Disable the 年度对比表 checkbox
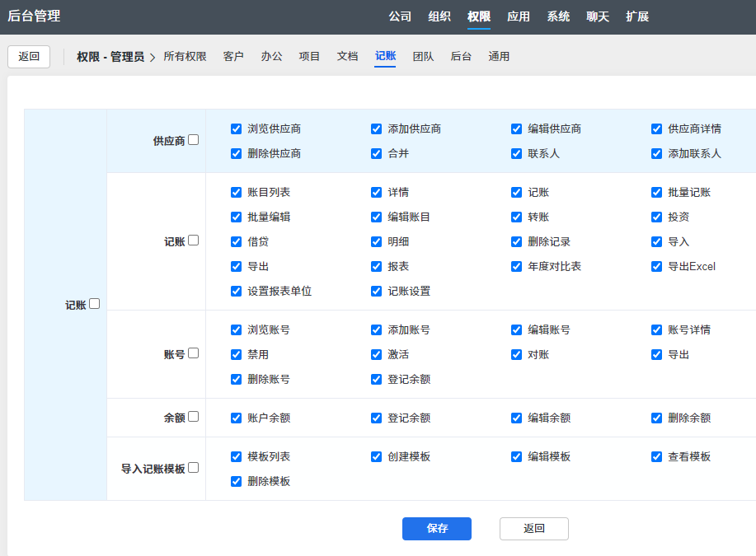 517,267
